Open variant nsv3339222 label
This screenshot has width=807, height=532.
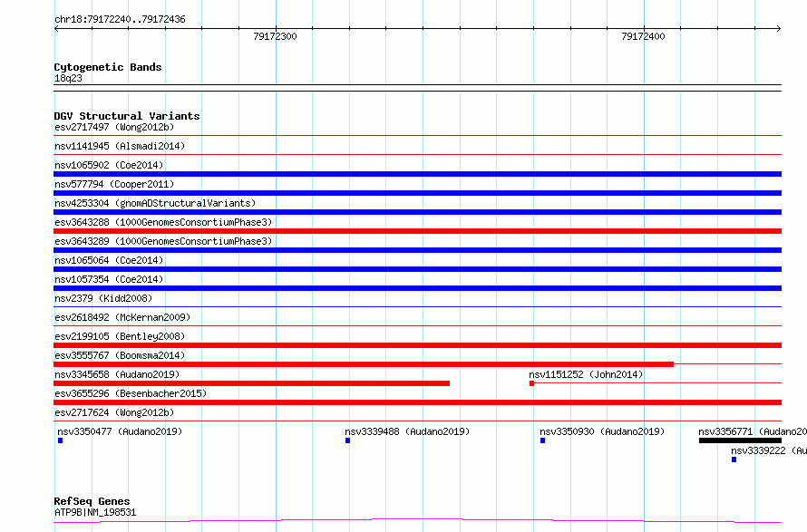(769, 450)
